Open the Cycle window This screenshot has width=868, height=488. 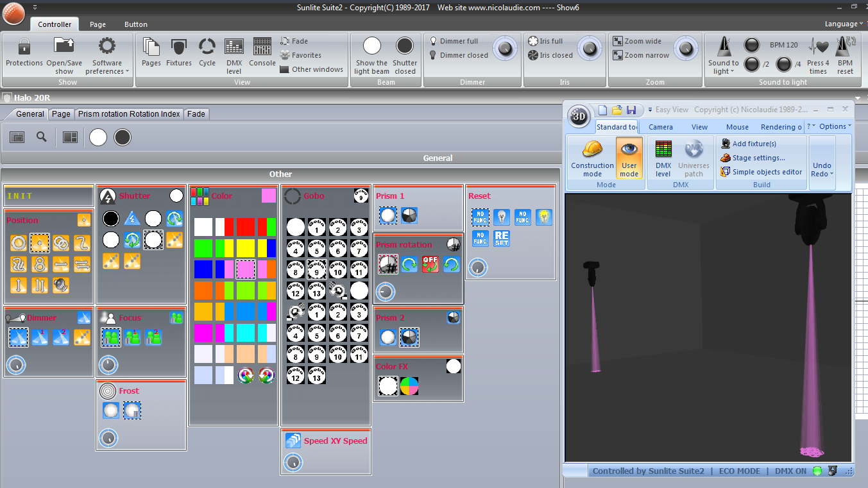(x=207, y=53)
